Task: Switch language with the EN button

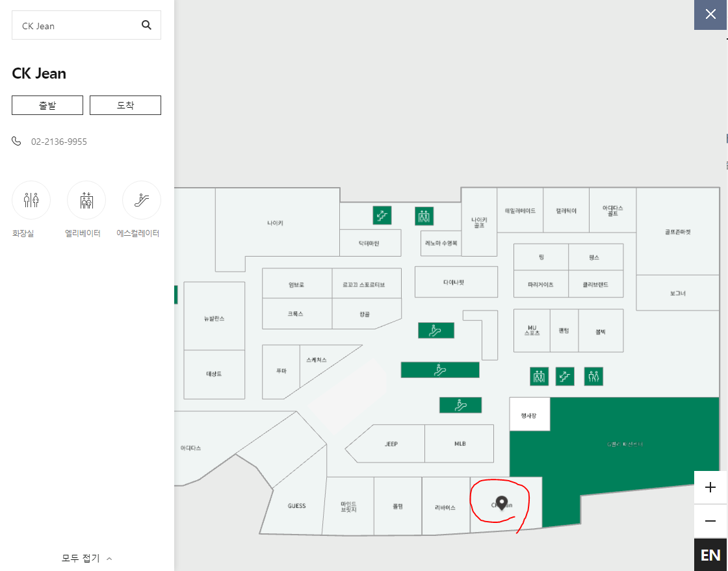Action: (710, 555)
